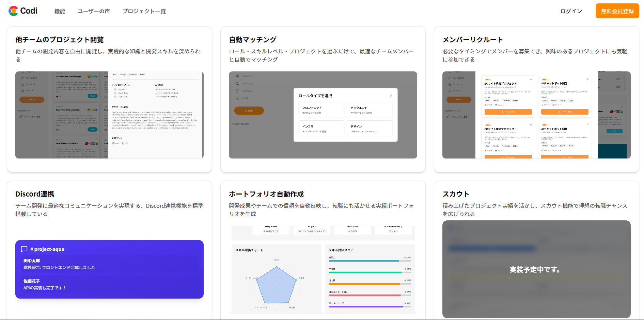This screenshot has width=644, height=320.
Task: Go to ユーザーの声 in the header
Action: coord(94,11)
